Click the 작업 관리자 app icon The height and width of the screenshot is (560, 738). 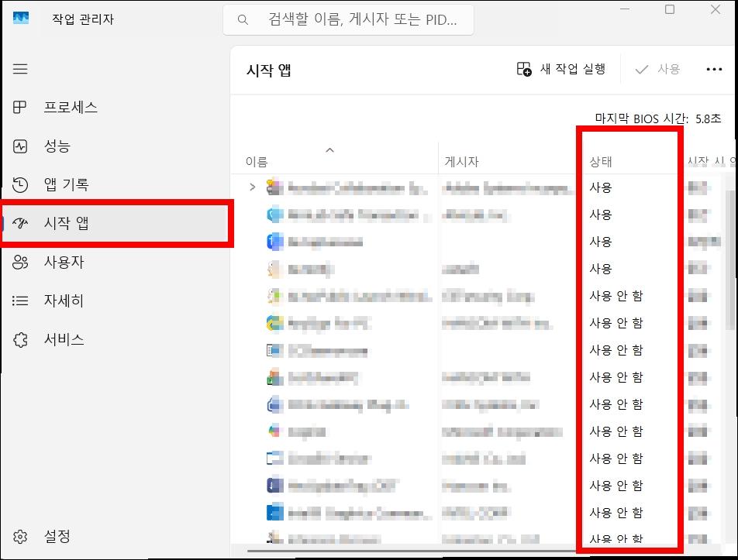pyautogui.click(x=21, y=19)
